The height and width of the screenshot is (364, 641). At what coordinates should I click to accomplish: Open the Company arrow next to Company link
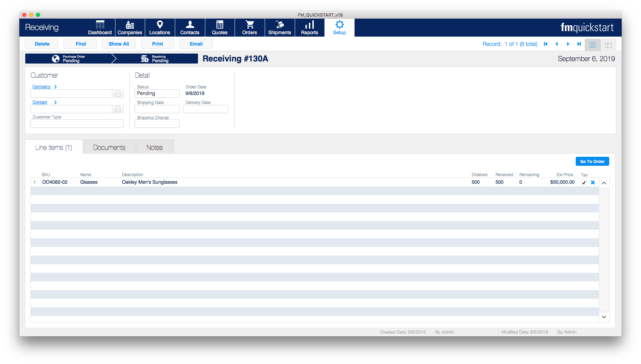55,87
